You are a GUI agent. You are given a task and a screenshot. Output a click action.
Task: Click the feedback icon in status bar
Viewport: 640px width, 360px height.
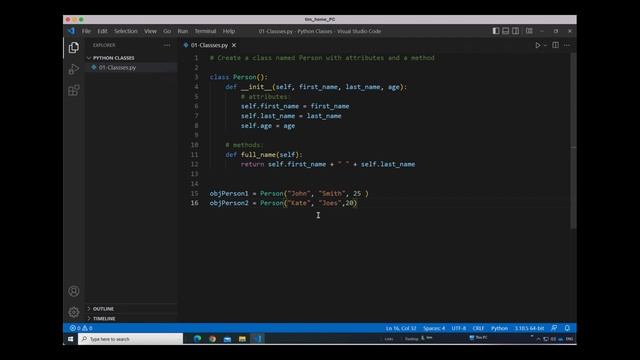click(x=554, y=328)
